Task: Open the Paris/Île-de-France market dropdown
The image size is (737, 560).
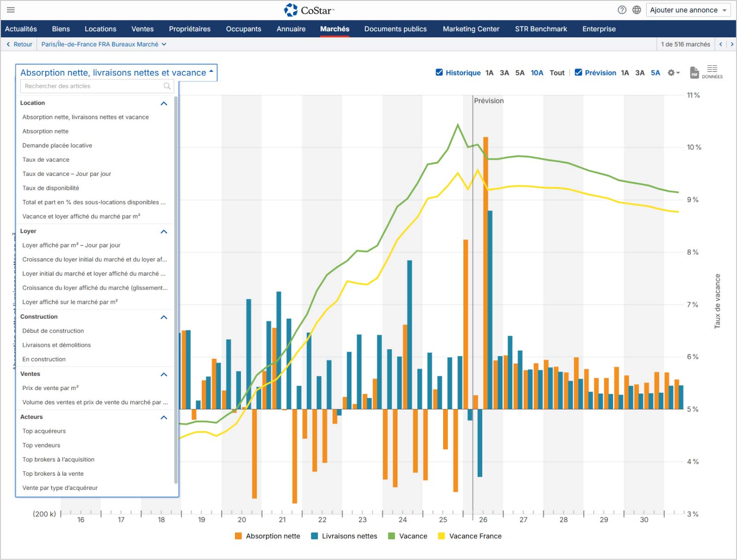Action: [104, 44]
